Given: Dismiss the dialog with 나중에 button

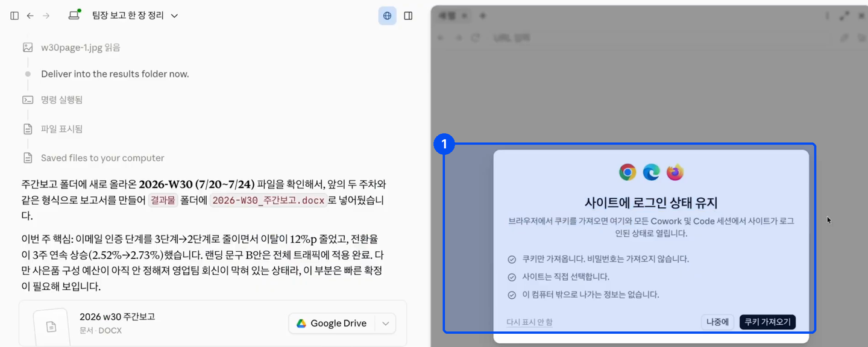Looking at the screenshot, I should 717,322.
